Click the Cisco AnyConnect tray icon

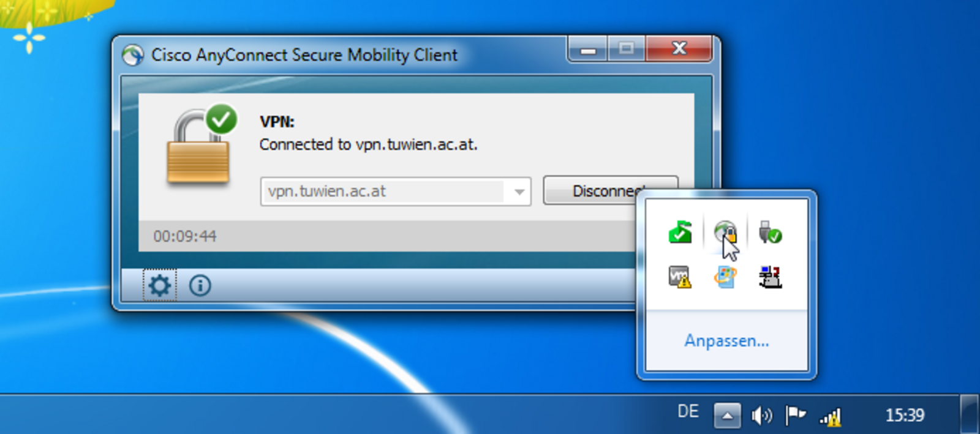pos(725,233)
